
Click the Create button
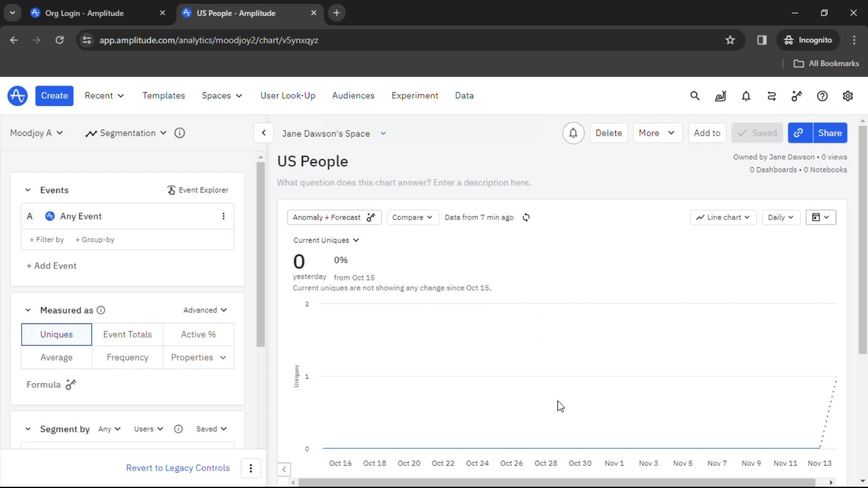[54, 96]
